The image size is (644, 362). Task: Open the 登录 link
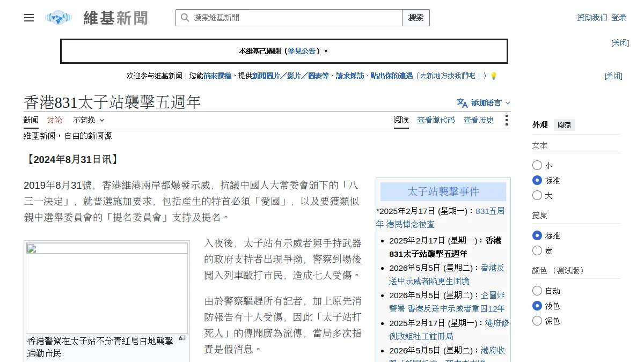tap(619, 18)
